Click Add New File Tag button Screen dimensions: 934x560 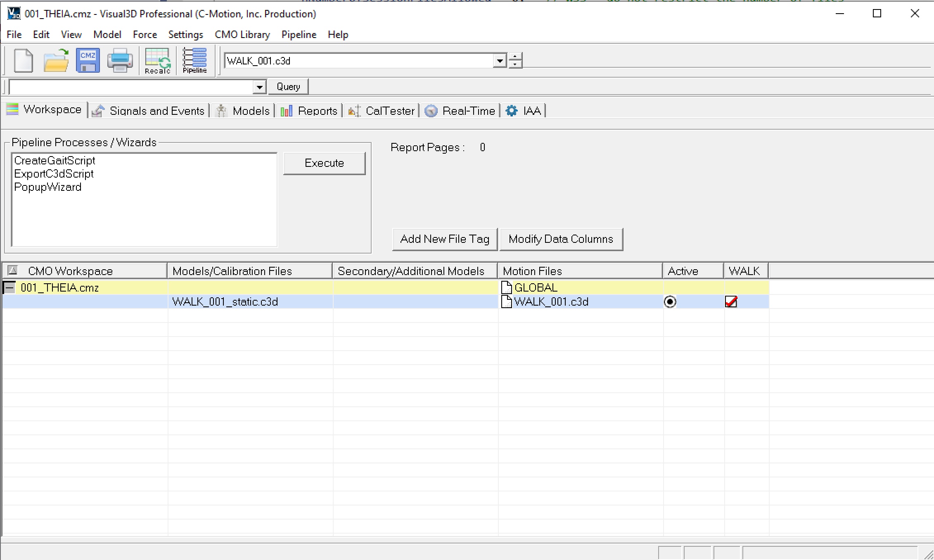tap(445, 239)
